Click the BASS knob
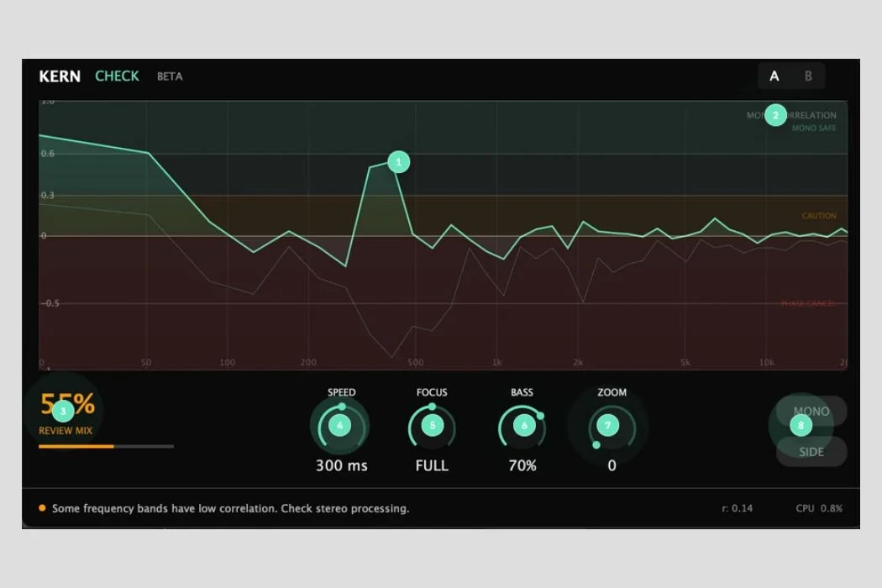The image size is (882, 588). point(524,426)
